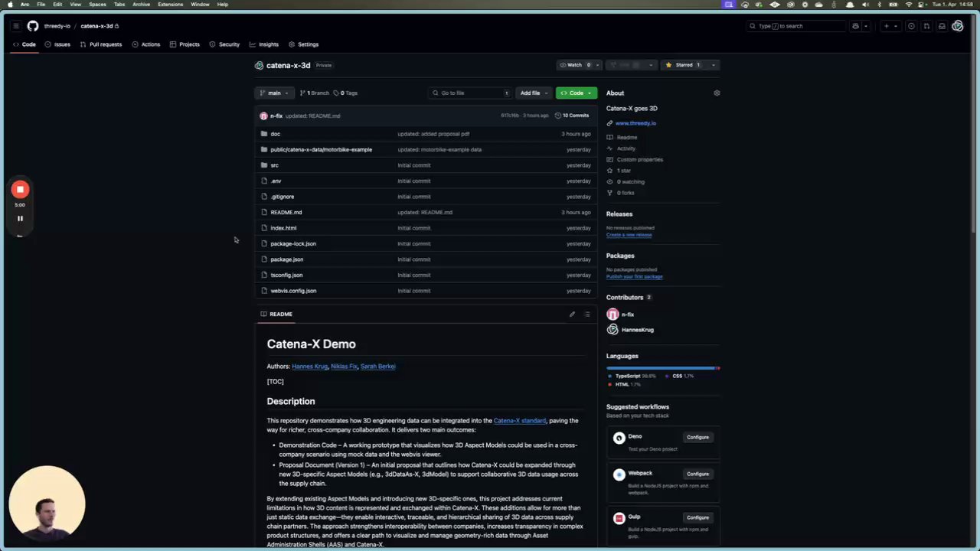Screen dimensions: 980x551
Task: Configure the Webpack workflow
Action: click(697, 474)
